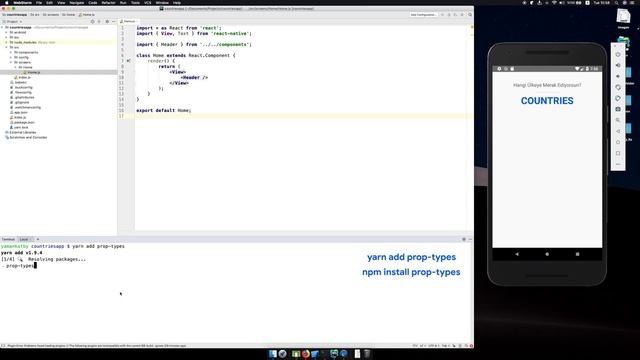Collapse the Home folder in tree
This screenshot has height=360, width=640.
click(x=16, y=67)
